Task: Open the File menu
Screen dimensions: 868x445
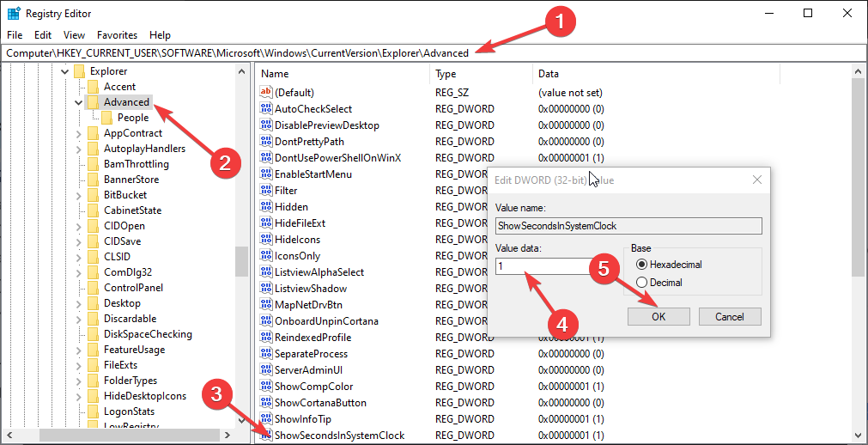Action: pos(15,35)
